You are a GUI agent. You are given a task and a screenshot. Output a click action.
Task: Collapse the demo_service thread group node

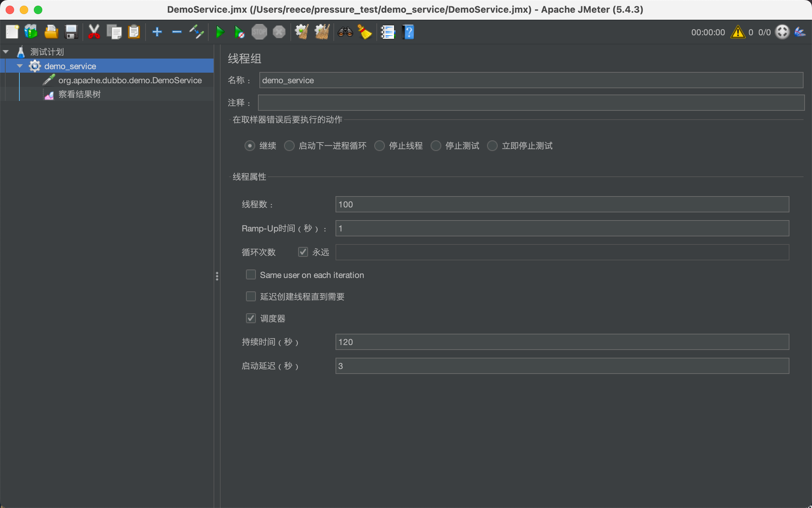pyautogui.click(x=20, y=66)
